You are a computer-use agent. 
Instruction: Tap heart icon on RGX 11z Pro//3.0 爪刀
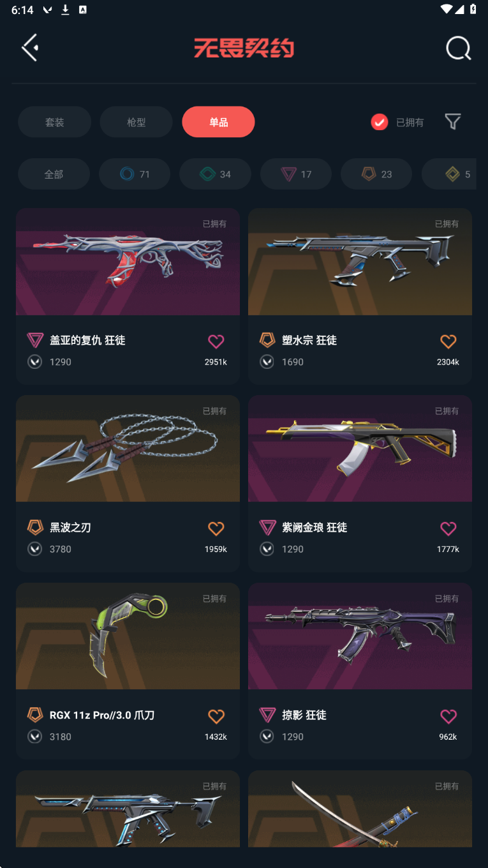[216, 716]
